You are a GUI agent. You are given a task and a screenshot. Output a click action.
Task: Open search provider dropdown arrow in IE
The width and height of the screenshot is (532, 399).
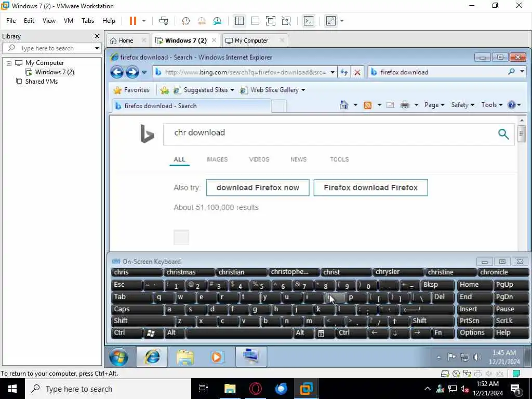pos(522,72)
